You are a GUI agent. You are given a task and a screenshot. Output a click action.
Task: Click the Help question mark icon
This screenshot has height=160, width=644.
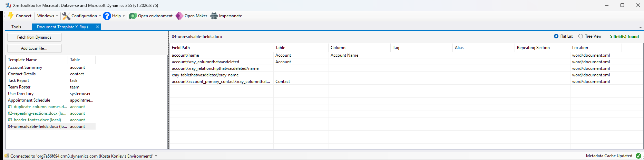(x=107, y=16)
